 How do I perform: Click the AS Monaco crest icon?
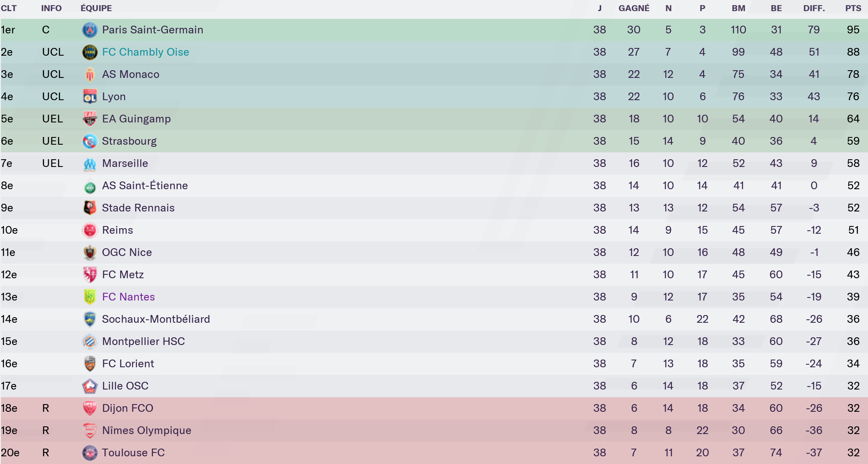click(90, 74)
